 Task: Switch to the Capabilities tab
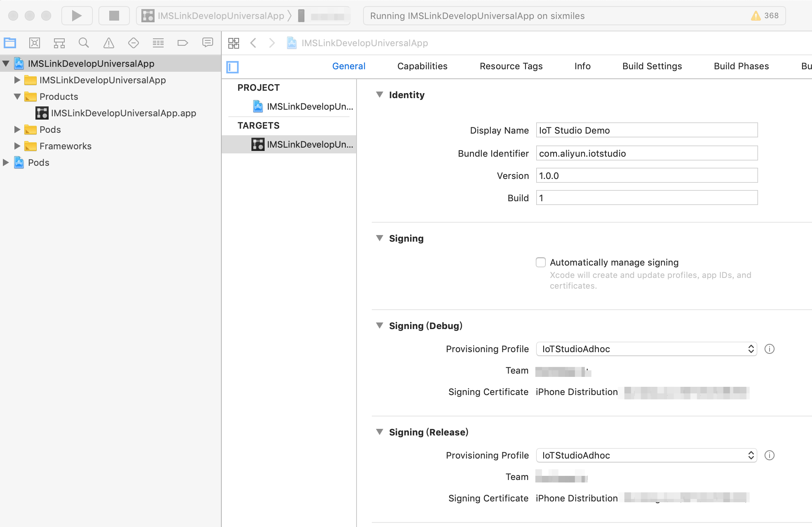coord(422,66)
